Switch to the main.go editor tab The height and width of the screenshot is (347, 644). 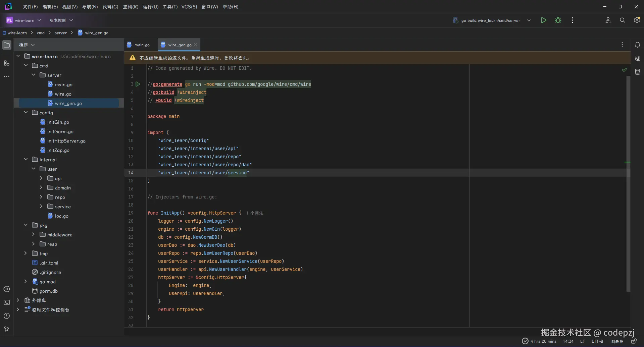142,45
